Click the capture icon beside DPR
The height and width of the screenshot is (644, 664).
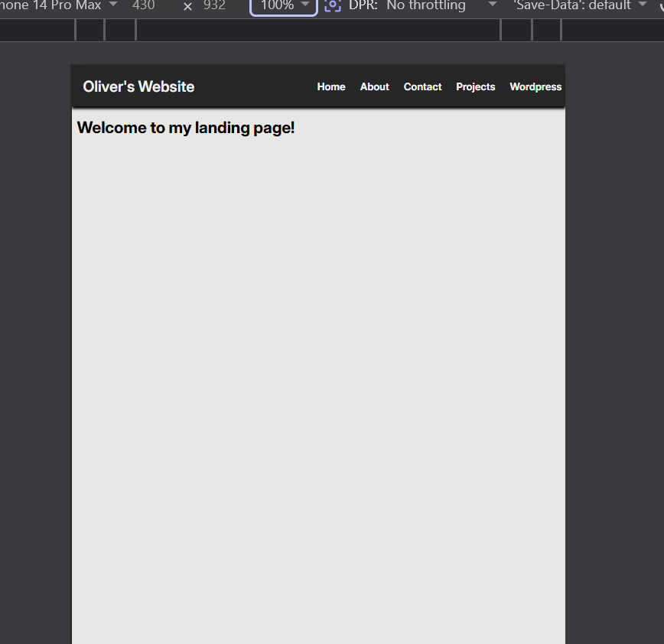(332, 5)
